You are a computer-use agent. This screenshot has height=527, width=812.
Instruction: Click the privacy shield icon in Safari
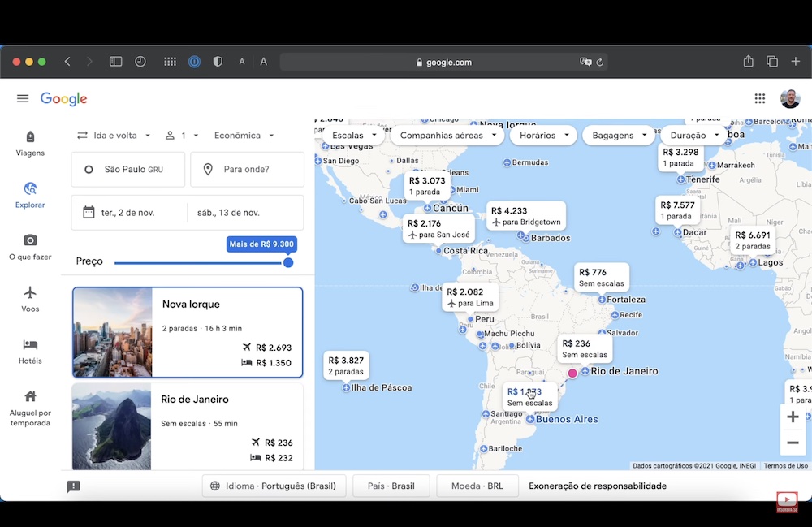(218, 62)
